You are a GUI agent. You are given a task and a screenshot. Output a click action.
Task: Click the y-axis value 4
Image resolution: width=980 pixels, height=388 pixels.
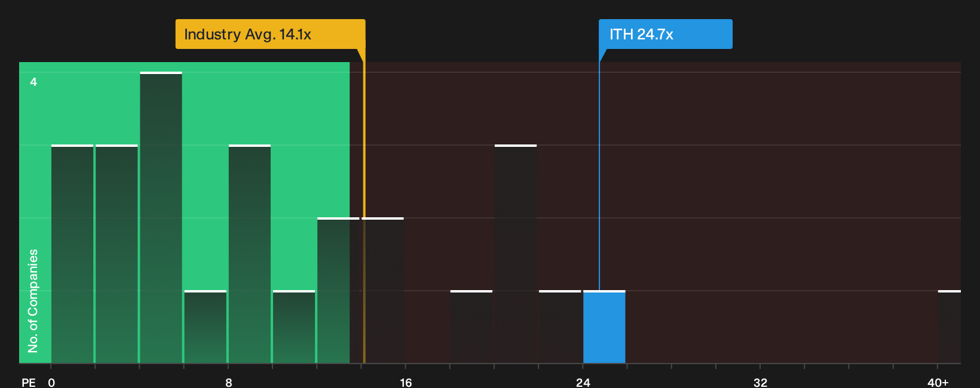tap(33, 82)
